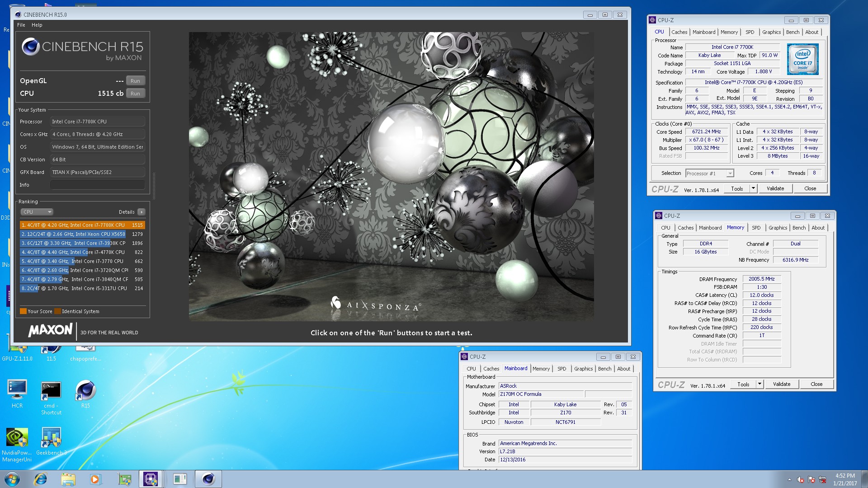Click the Identical System legend swatch

coord(57,311)
